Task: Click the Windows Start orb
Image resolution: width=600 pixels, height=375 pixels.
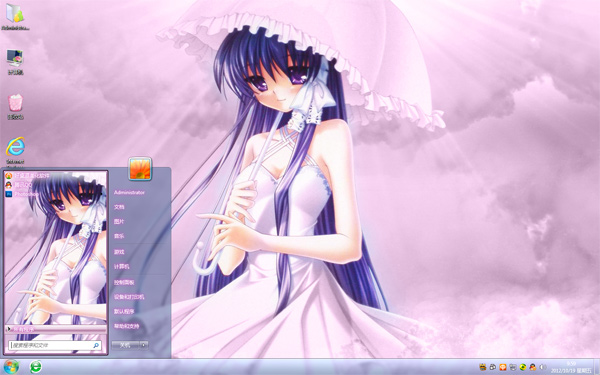Action: click(11, 367)
